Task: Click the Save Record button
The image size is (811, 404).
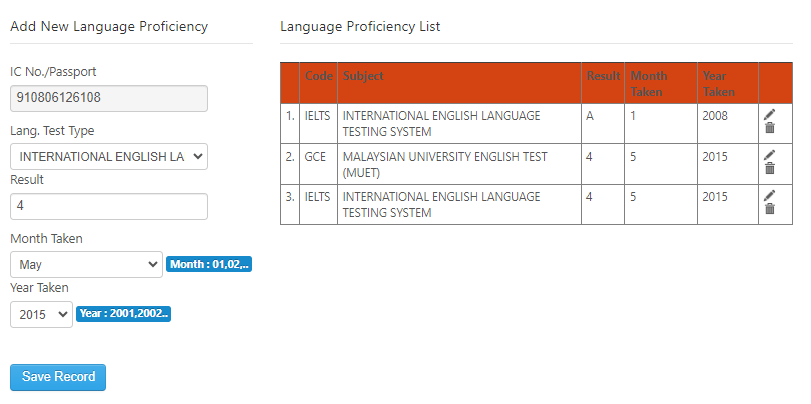Action: tap(58, 377)
